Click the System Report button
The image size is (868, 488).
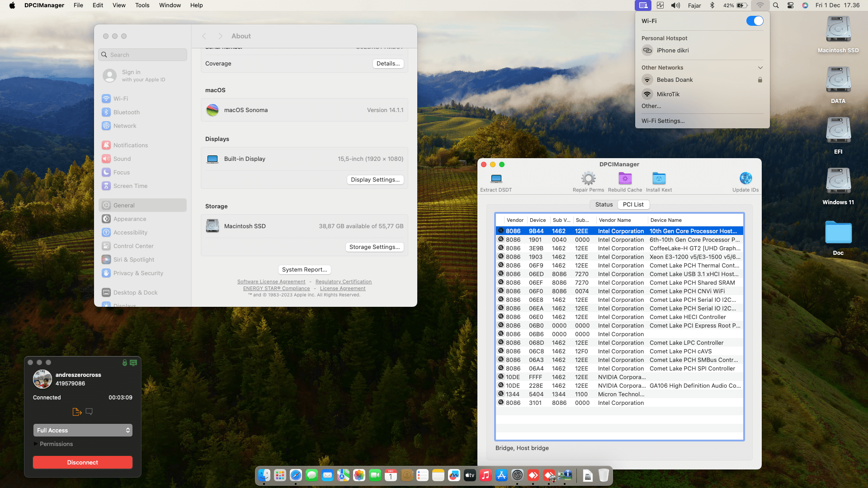304,270
